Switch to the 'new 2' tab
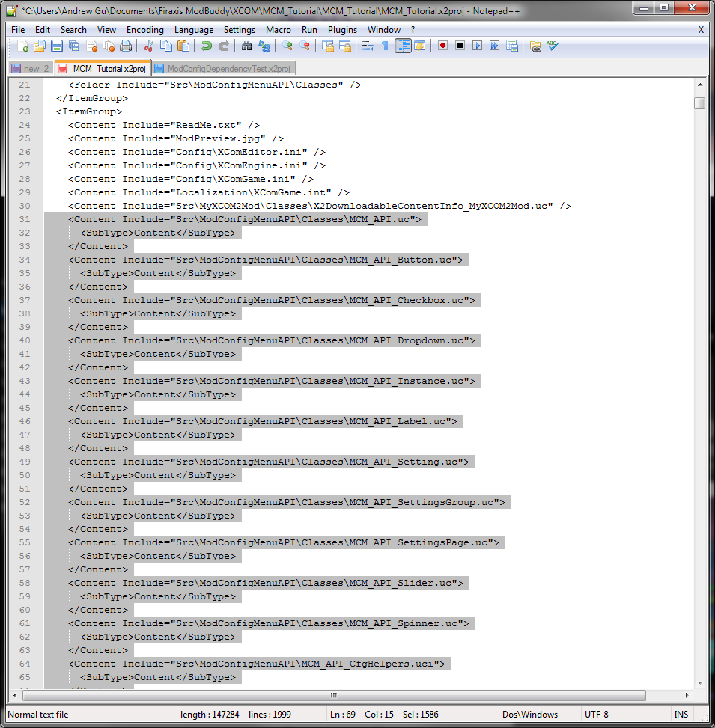Screen dimensions: 715x728 [x=31, y=68]
